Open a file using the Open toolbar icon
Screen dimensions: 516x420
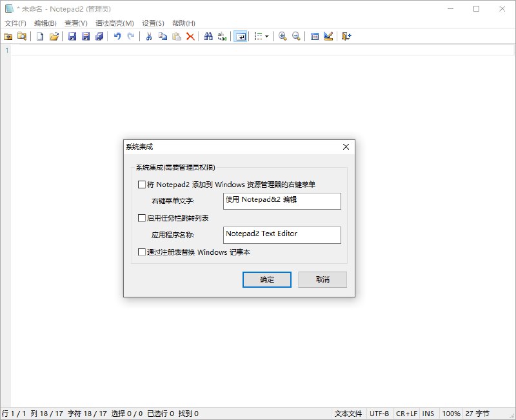pyautogui.click(x=54, y=36)
